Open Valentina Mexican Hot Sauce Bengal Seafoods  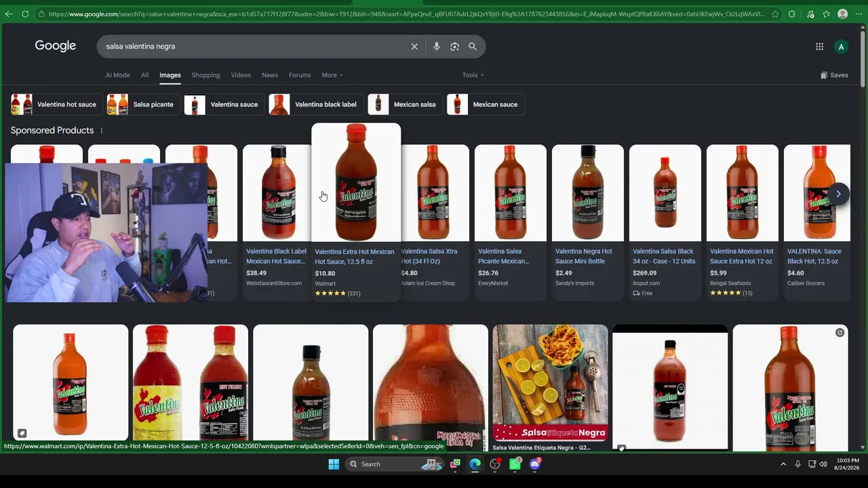pyautogui.click(x=743, y=222)
